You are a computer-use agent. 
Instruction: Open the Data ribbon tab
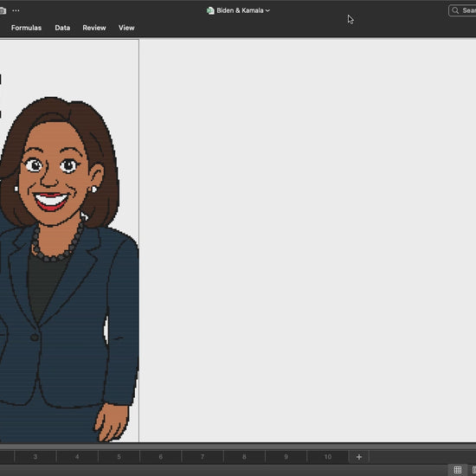tap(62, 28)
